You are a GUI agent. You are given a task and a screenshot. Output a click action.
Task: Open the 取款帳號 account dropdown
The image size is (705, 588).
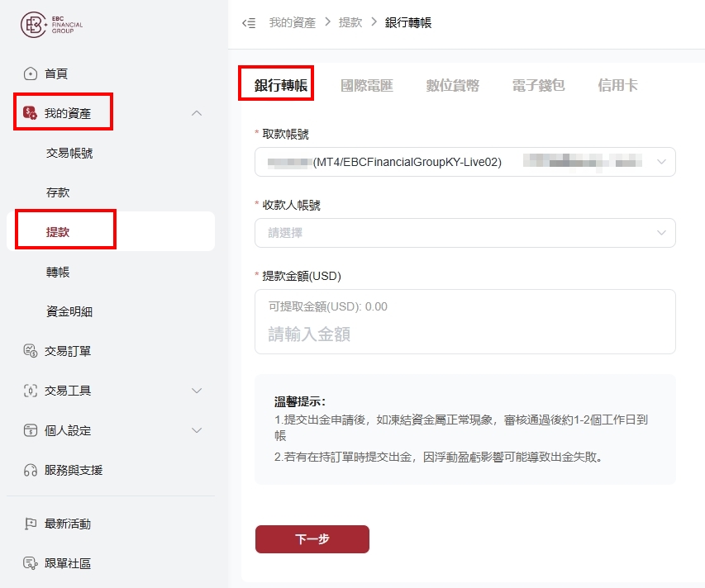[465, 162]
